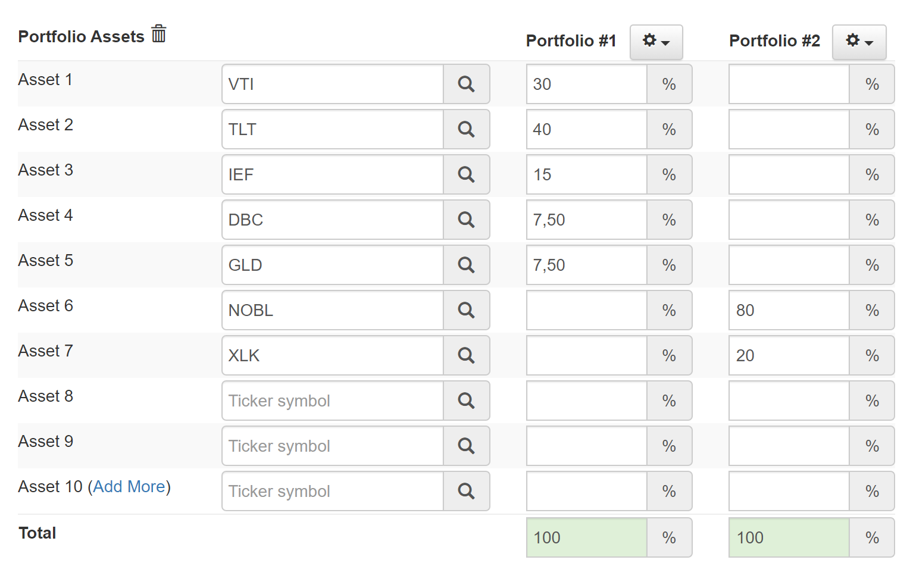Click Asset 9 ticker symbol field
The width and height of the screenshot is (913, 588).
(x=333, y=446)
